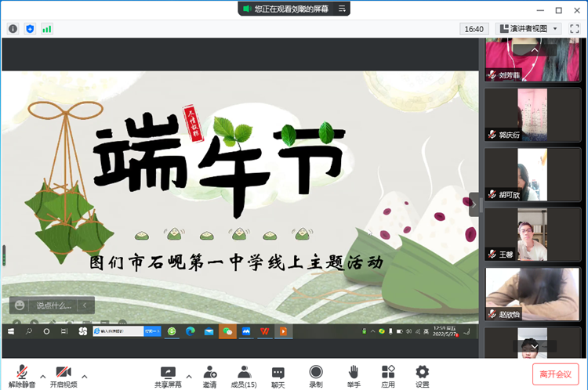Viewport: 588px width, 390px height.
Task: Click the Cortana circle in shared taskbar
Action: coord(46,331)
